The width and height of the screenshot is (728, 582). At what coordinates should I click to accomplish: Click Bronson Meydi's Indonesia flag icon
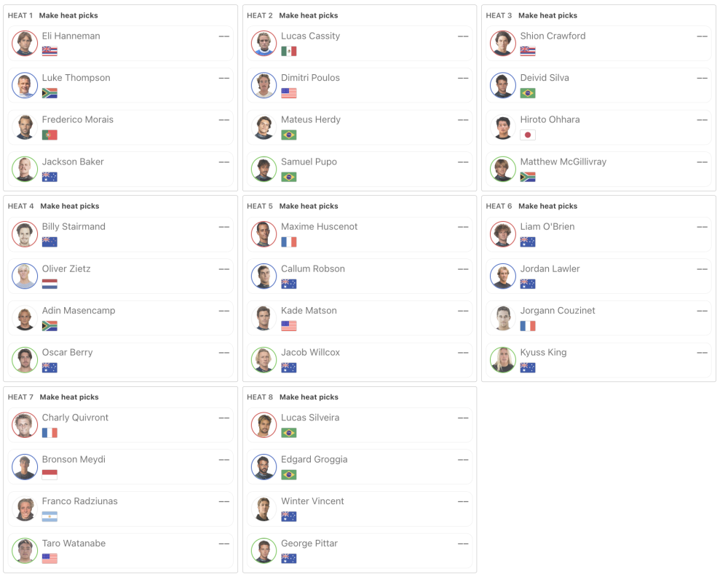pos(50,475)
